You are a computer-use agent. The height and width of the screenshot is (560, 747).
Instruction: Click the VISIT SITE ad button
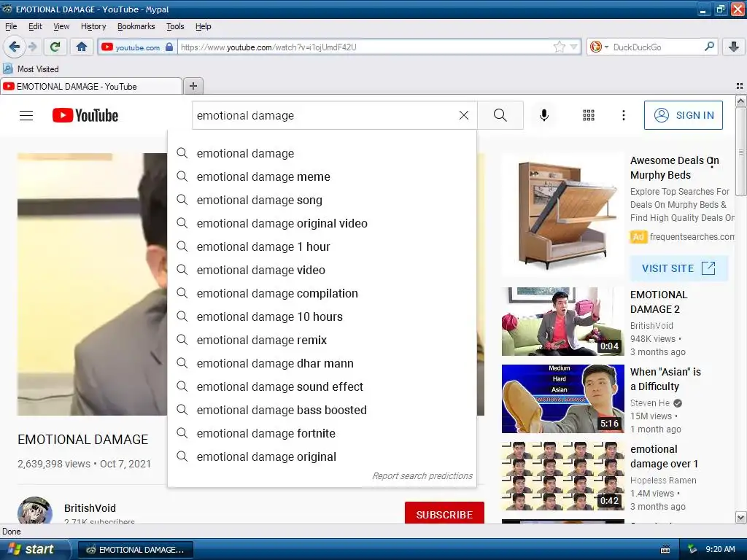679,268
